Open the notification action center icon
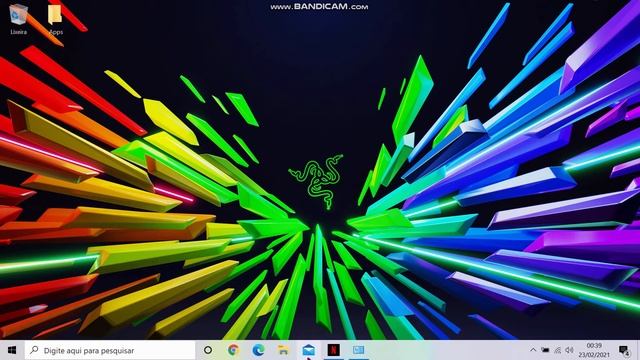 [x=624, y=350]
